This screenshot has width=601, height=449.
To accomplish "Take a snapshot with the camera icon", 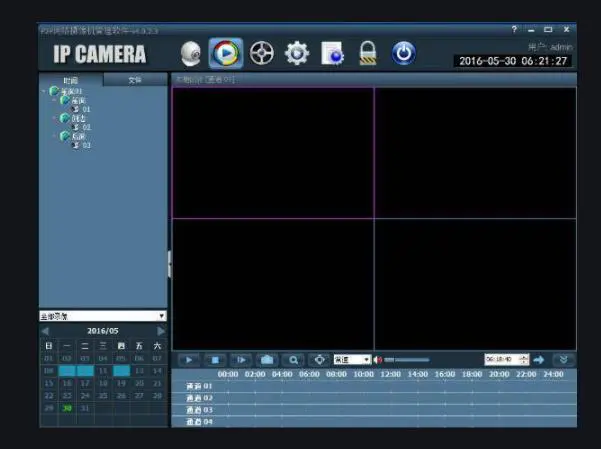I will (x=267, y=360).
